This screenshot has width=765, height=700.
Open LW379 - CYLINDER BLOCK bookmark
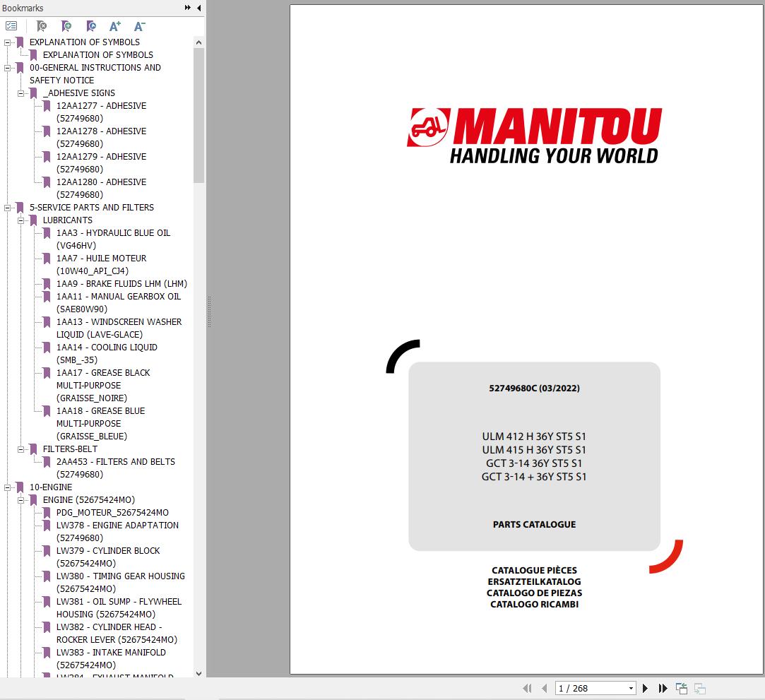tap(108, 557)
